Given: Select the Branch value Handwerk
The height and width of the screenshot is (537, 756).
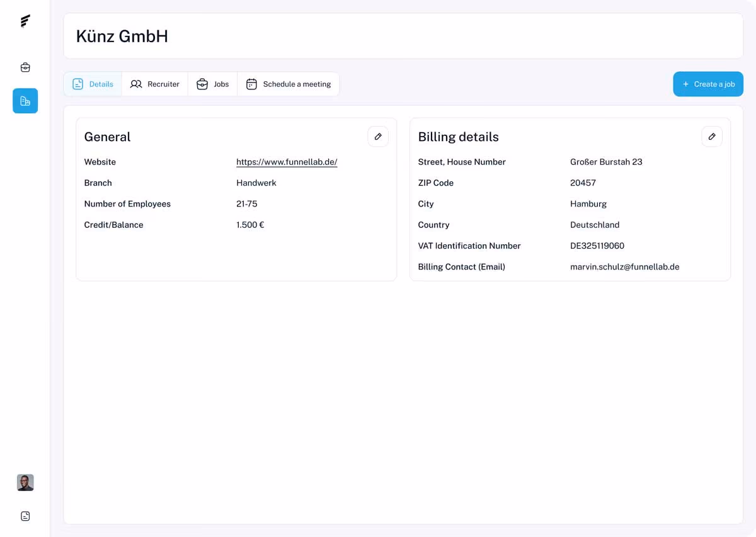Looking at the screenshot, I should pos(256,183).
